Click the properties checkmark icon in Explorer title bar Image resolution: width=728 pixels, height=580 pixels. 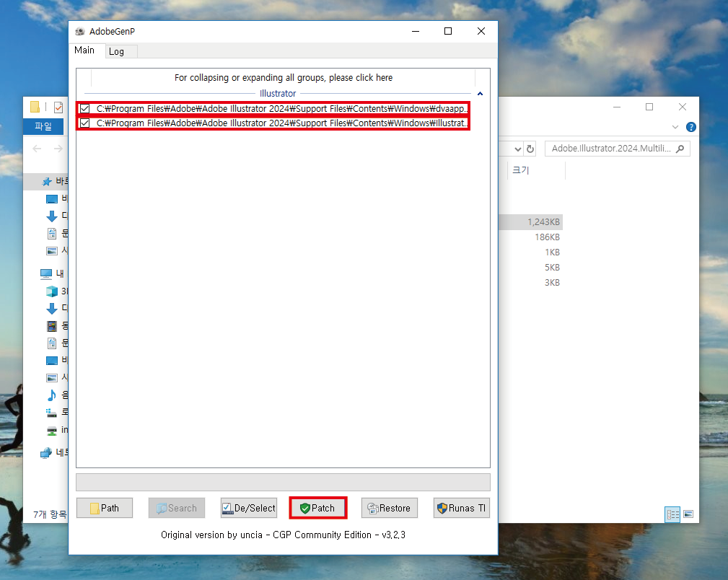coord(58,107)
